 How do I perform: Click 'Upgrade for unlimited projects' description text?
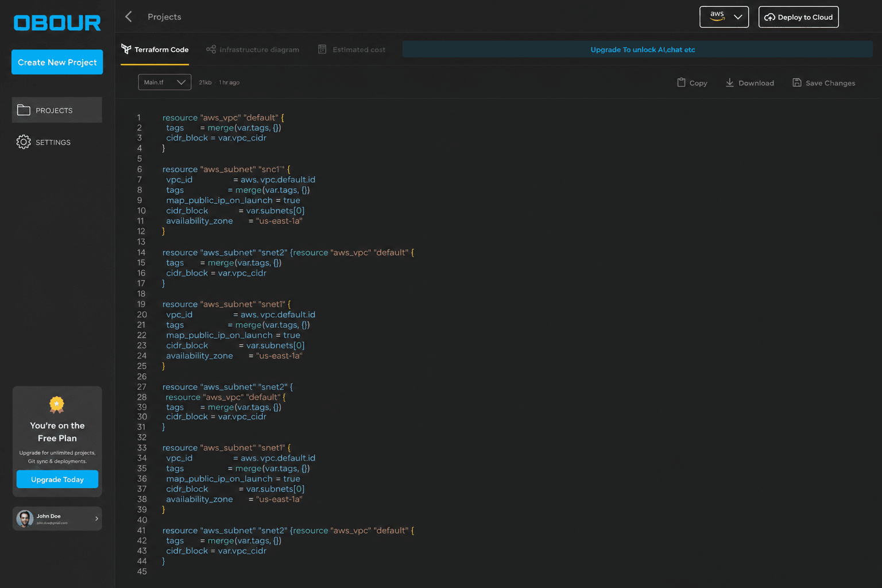click(57, 457)
